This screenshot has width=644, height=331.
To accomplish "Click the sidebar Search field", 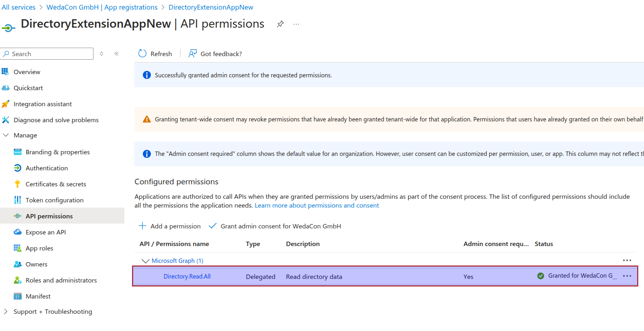I will (x=47, y=54).
